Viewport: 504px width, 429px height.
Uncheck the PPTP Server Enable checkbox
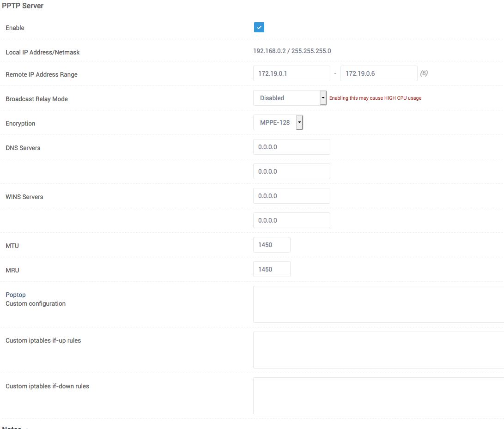pyautogui.click(x=259, y=27)
